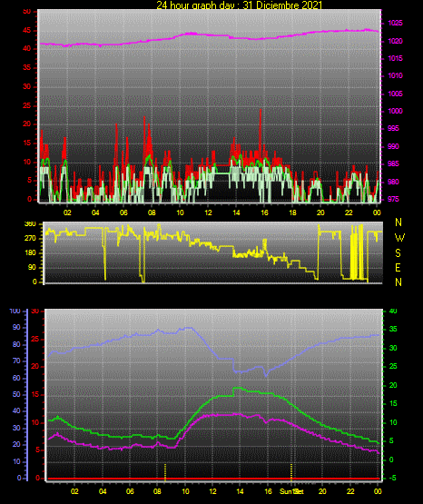
Task: Click the 14 hour label on bottom graph
Action: [x=240, y=491]
